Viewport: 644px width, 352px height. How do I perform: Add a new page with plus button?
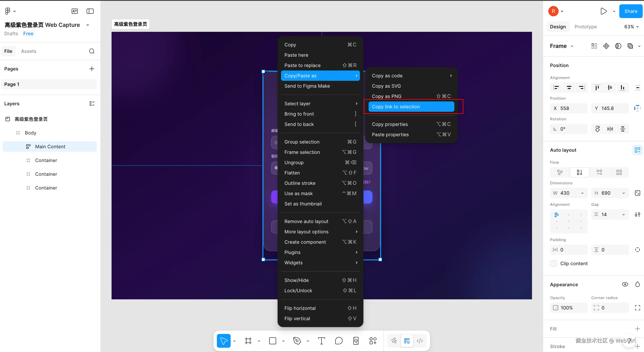pyautogui.click(x=92, y=69)
